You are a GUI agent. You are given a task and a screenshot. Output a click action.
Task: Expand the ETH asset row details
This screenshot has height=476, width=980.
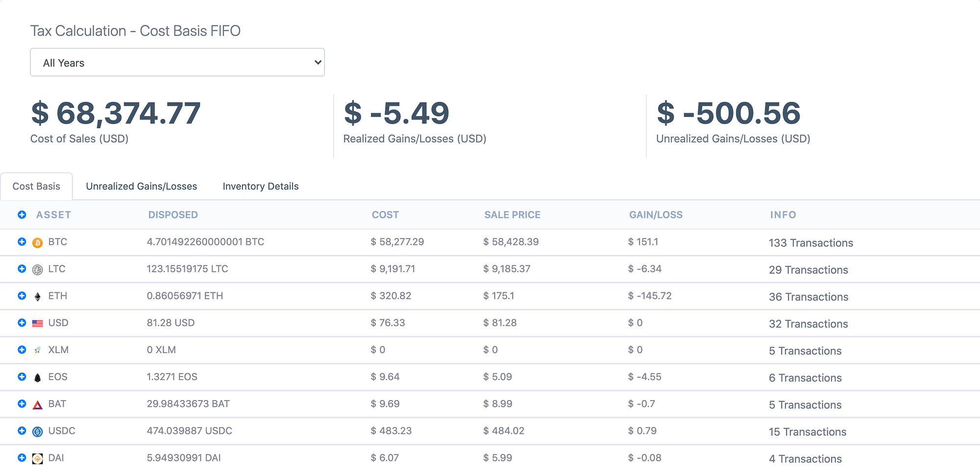click(x=22, y=296)
